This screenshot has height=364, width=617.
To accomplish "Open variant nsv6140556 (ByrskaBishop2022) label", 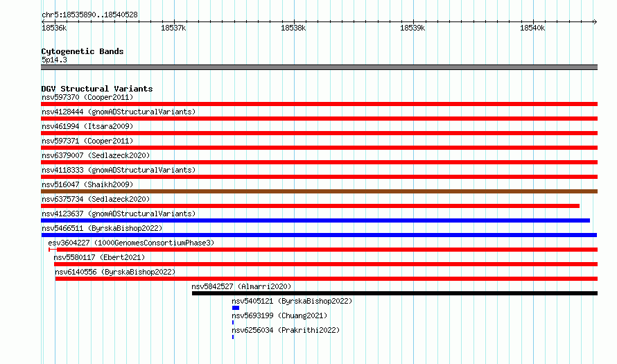I will tap(115, 272).
